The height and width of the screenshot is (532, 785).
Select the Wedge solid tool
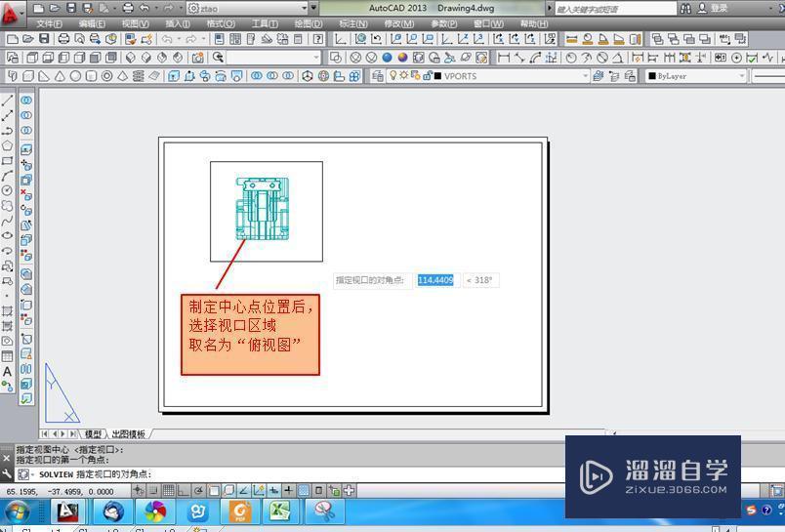[x=44, y=76]
